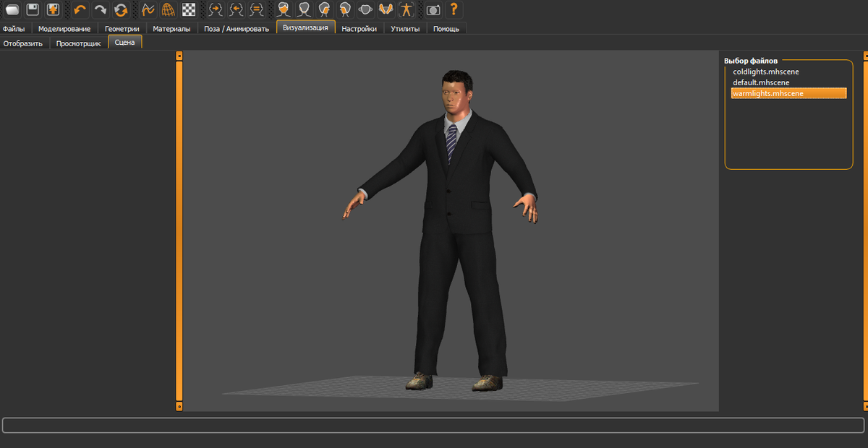
Task: Choose default.mhscene from the file list
Action: coord(761,82)
